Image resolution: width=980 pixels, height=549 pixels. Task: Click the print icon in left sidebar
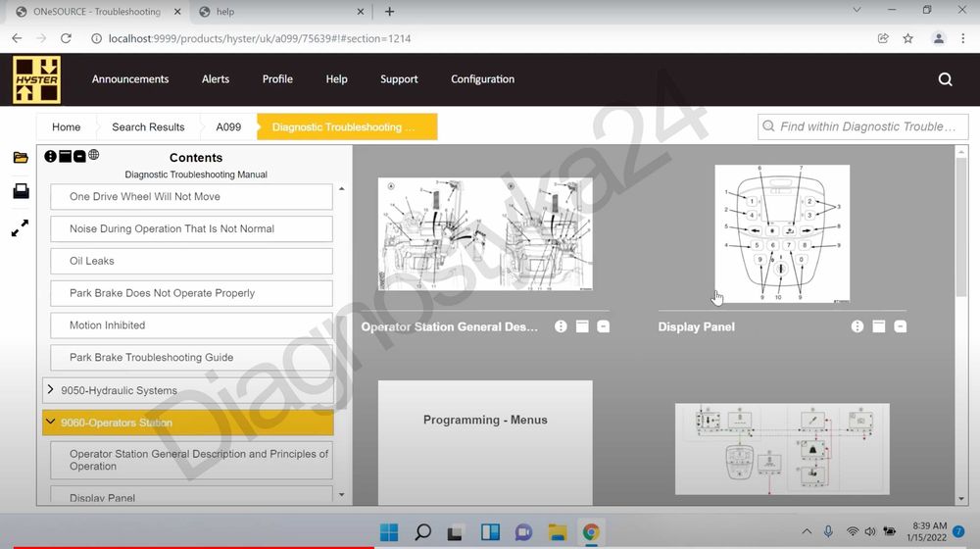pyautogui.click(x=21, y=191)
